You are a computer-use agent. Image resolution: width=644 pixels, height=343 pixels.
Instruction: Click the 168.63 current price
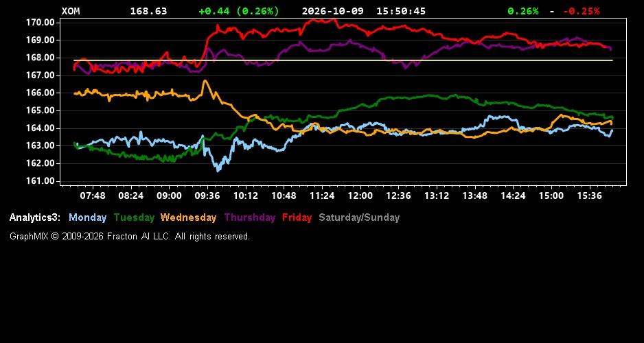149,11
